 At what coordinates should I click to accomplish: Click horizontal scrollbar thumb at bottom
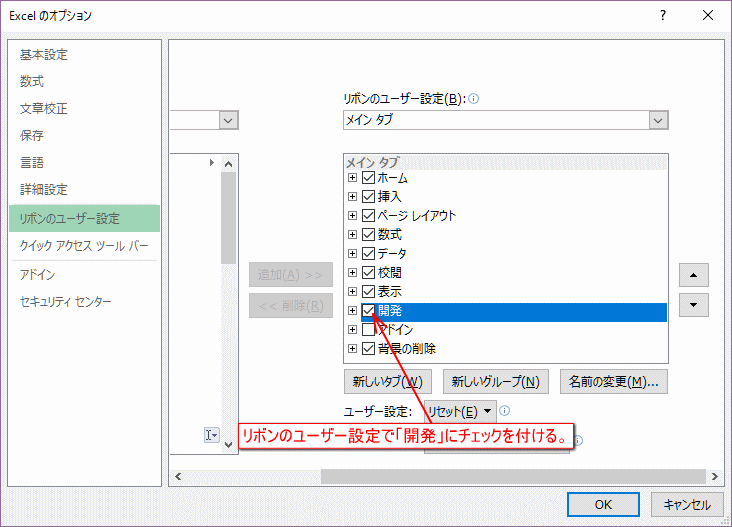tap(513, 476)
